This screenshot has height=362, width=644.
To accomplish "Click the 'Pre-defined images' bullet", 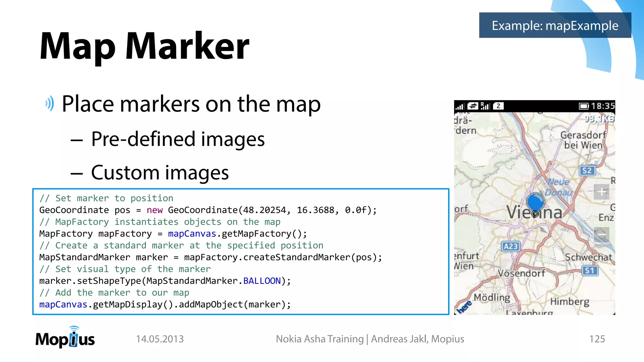I will point(178,139).
